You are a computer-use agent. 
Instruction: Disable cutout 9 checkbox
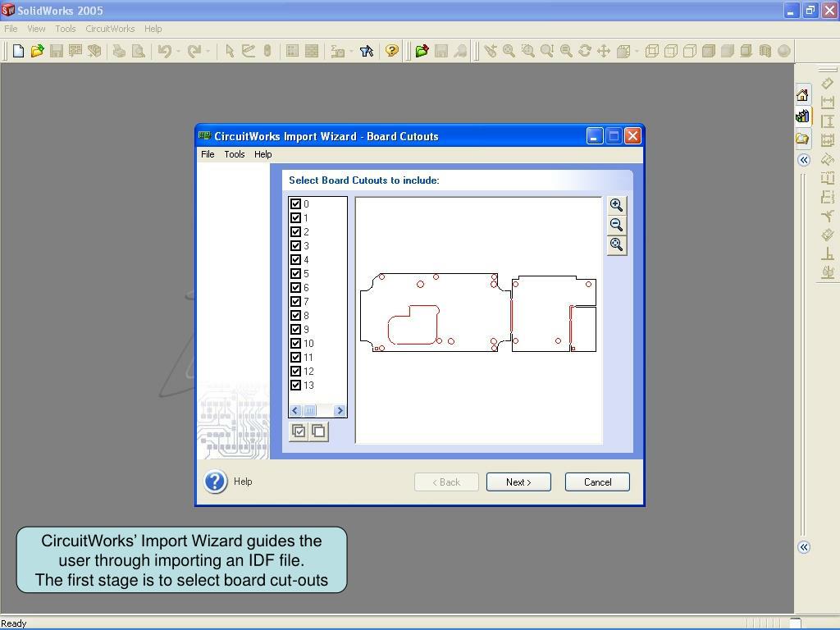coord(295,330)
